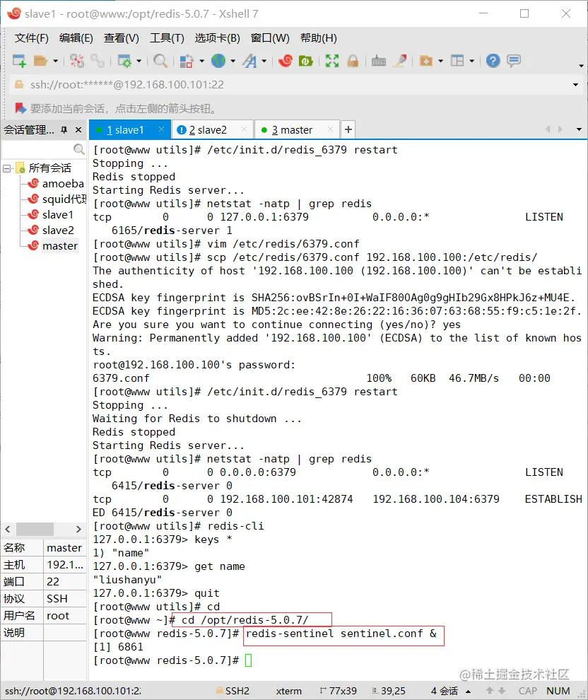Expand the new folder dropdown arrow

[x=441, y=61]
